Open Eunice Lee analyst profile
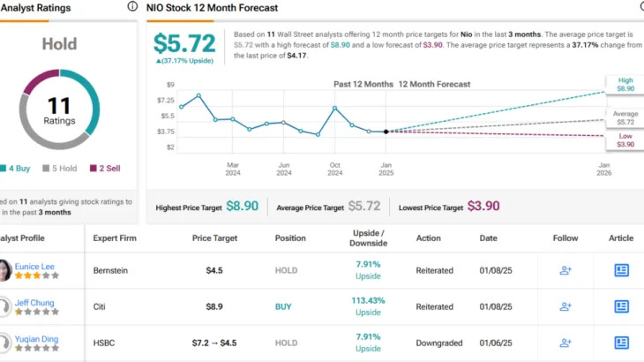644x362 pixels. 34,267
